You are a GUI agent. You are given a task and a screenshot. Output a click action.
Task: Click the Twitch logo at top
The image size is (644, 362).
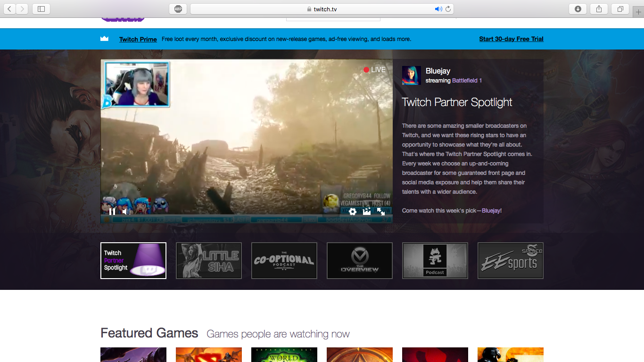123,20
